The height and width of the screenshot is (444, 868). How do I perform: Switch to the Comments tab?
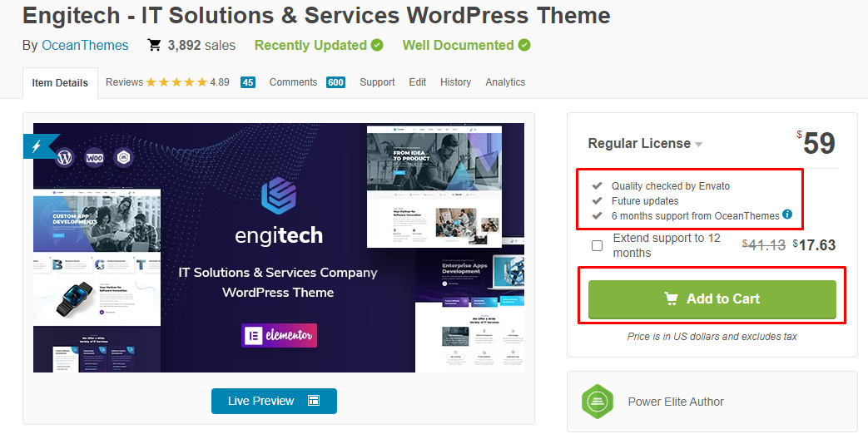[294, 81]
